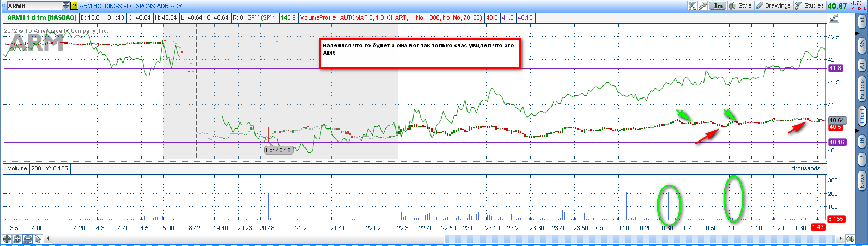Screen dimensions: 868x246
Task: Open the Buttons side panel tab
Action: click(x=862, y=89)
